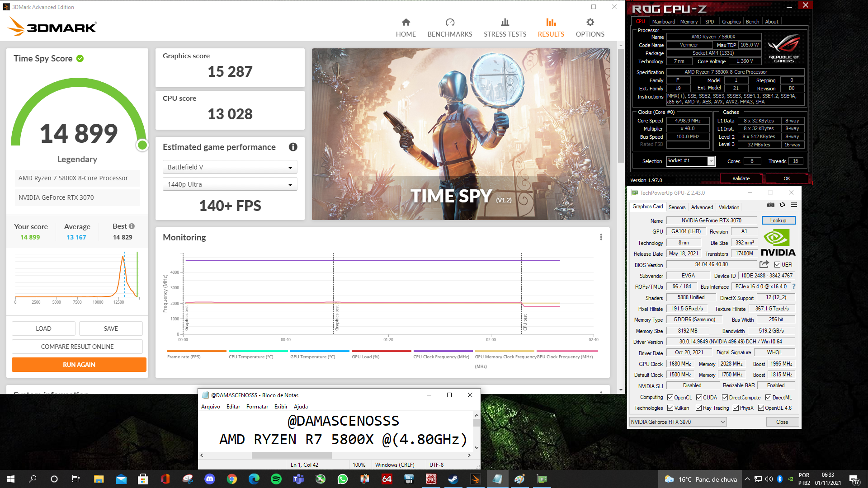Screen dimensions: 868x488
Task: Open the GPU-Z hamburger menu
Action: click(794, 205)
